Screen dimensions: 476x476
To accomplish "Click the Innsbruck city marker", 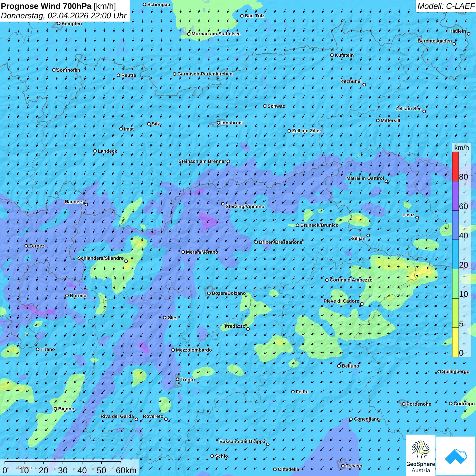I will [x=219, y=123].
